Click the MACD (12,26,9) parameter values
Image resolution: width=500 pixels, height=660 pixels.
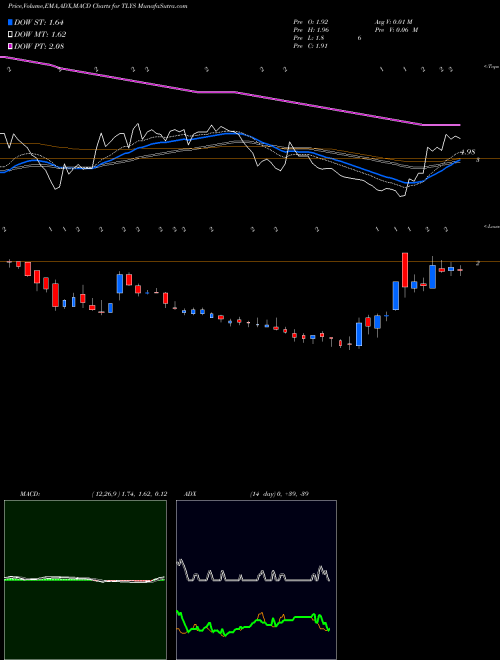coord(129,494)
